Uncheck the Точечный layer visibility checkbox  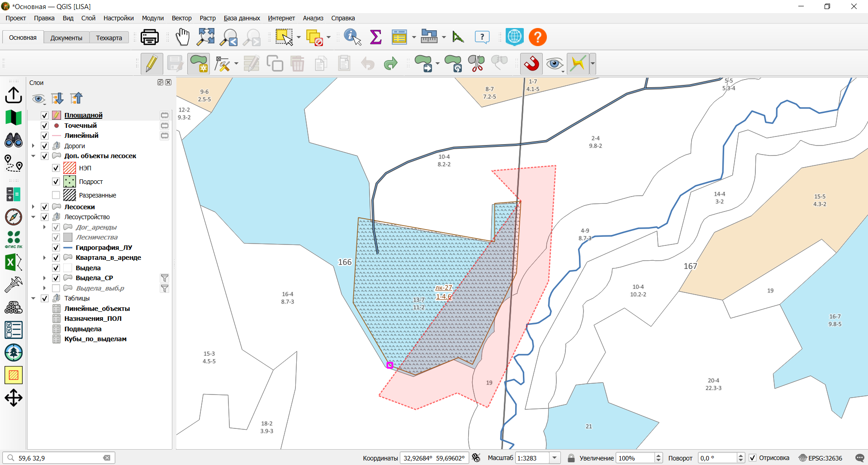[x=45, y=126]
